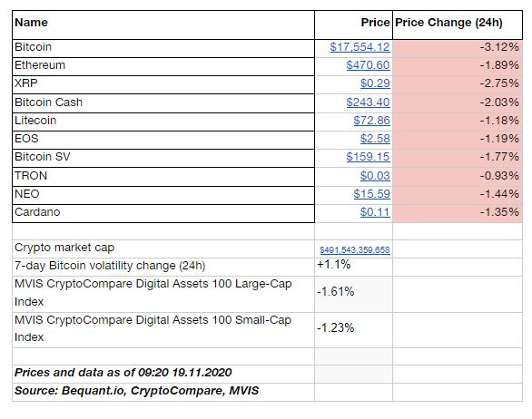Click the XRP price link $0.29
This screenshot has height=419, width=532.
(x=375, y=83)
